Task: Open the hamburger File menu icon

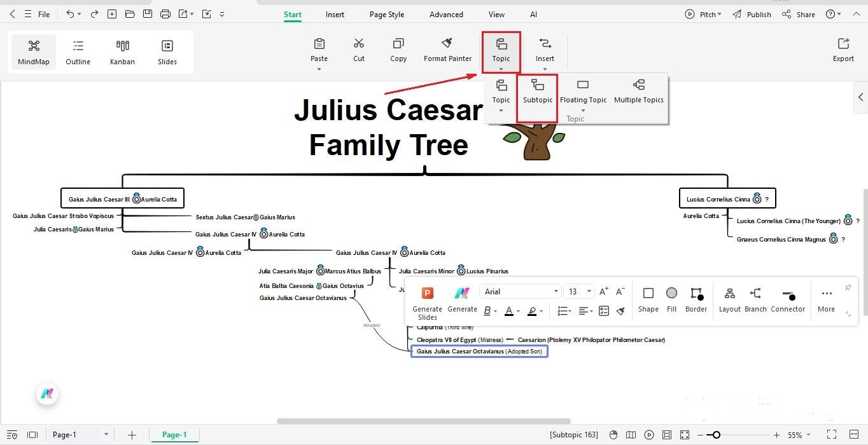Action: pos(27,14)
